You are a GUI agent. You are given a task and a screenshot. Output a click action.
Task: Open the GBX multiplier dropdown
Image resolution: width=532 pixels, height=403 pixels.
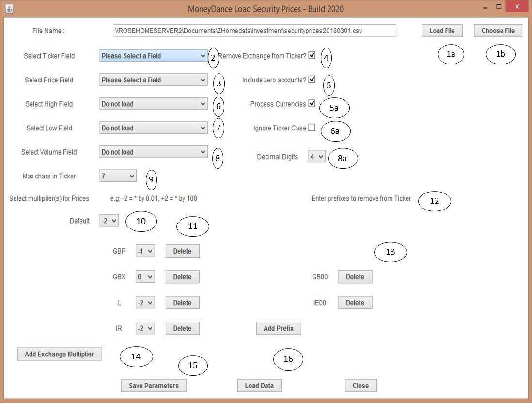[145, 277]
